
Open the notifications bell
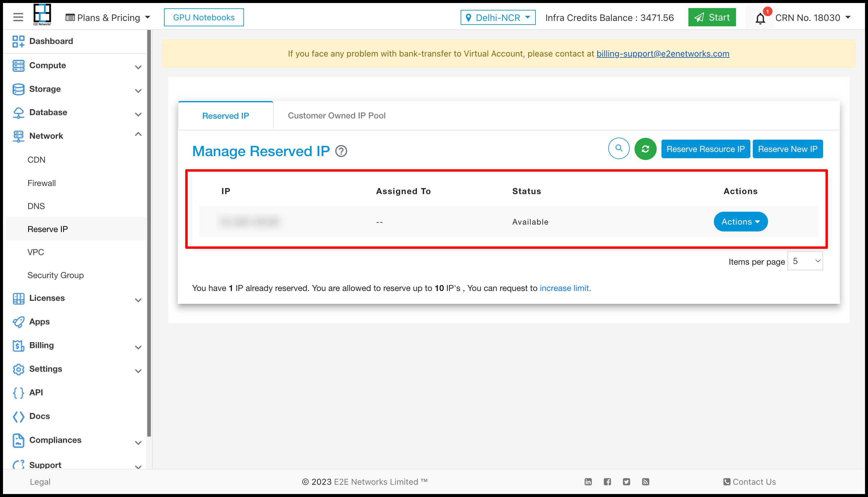pos(760,18)
